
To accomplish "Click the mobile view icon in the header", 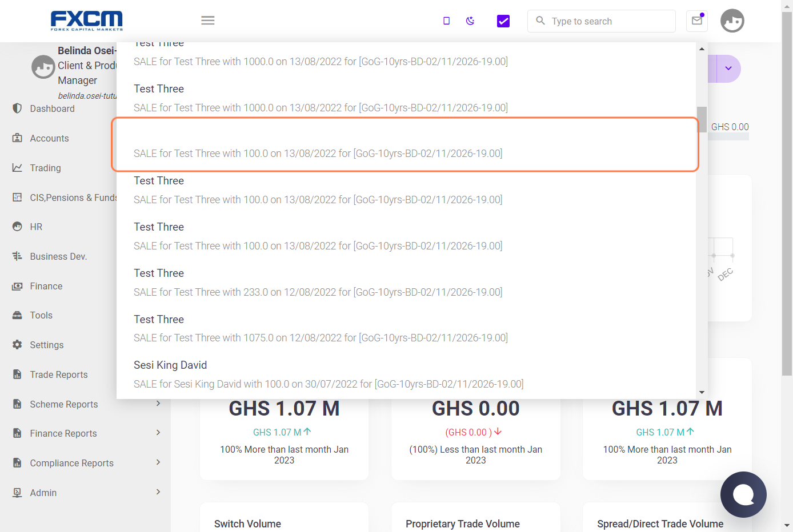I will click(x=447, y=21).
